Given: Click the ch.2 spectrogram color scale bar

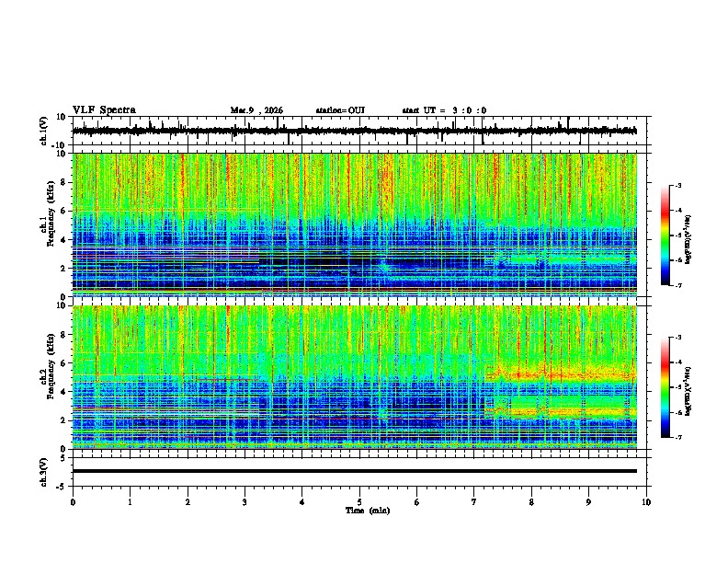Looking at the screenshot, I should pyautogui.click(x=665, y=387).
